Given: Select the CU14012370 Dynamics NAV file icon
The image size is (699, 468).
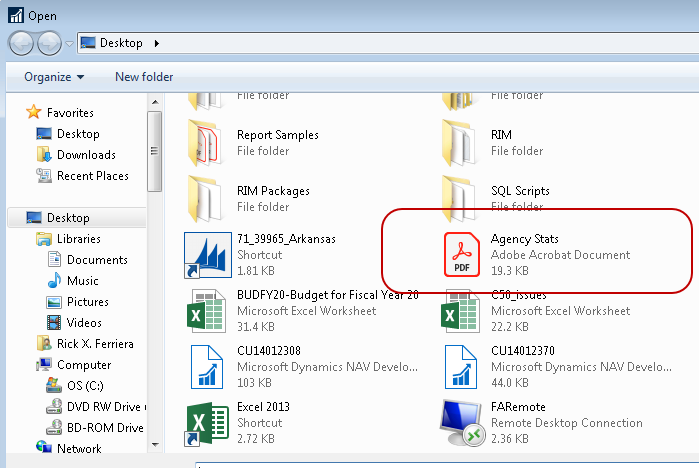Looking at the screenshot, I should [461, 366].
